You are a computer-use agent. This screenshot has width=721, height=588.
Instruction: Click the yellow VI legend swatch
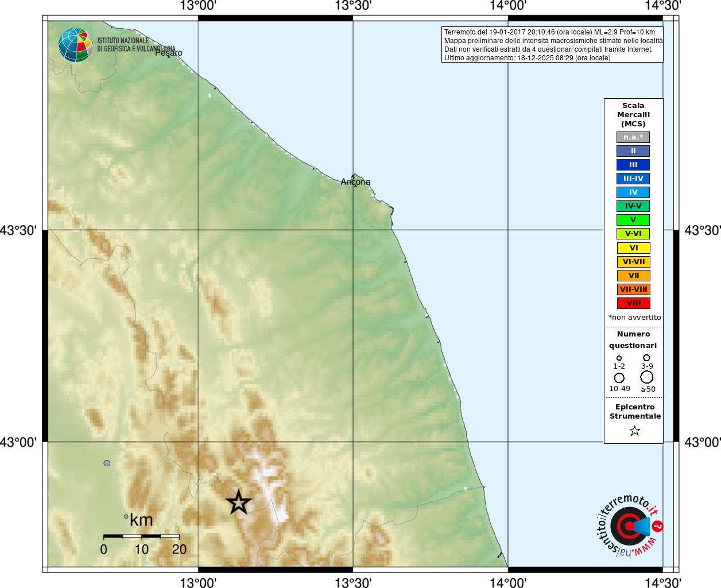pos(634,248)
